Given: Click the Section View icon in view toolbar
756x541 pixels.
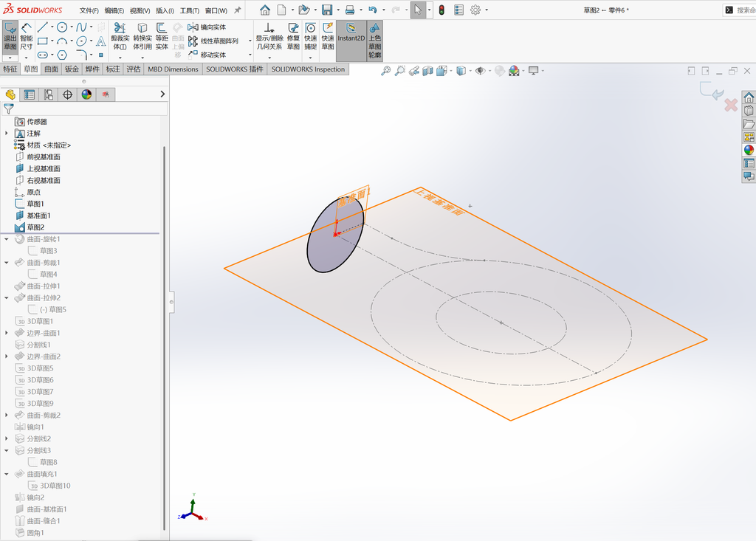Looking at the screenshot, I should (427, 71).
